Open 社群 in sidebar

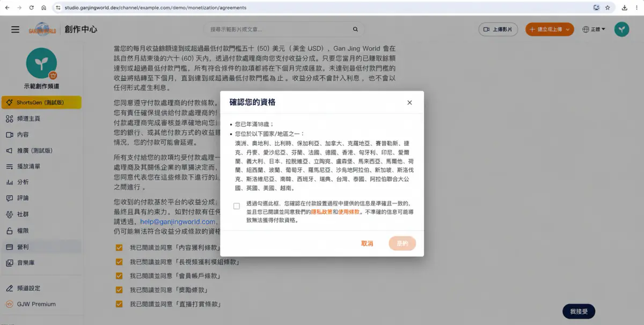pyautogui.click(x=41, y=215)
